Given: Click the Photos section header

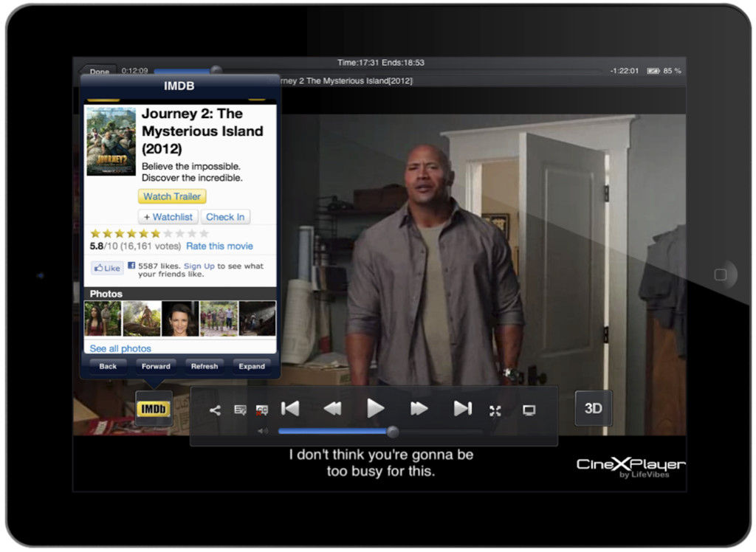Looking at the screenshot, I should tap(180, 294).
